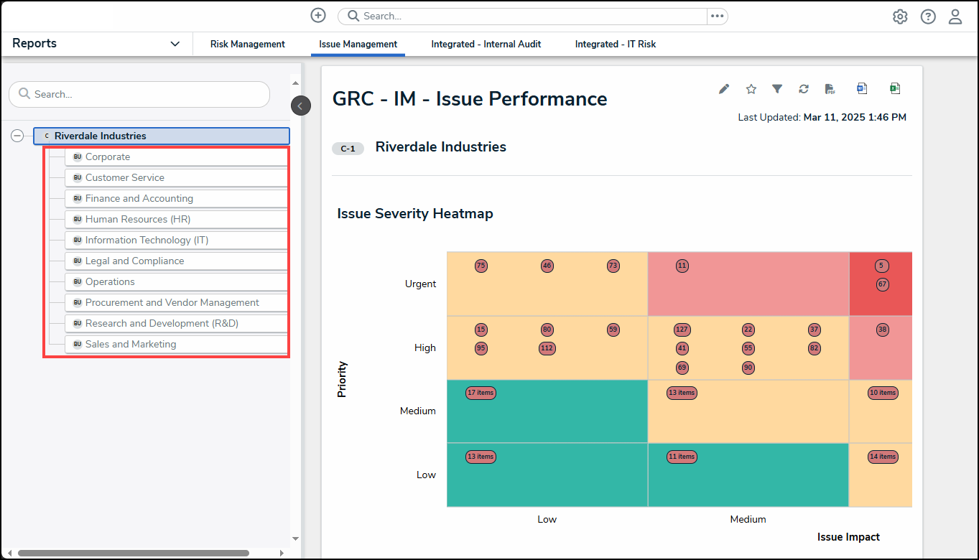Click the search ellipsis options button
The image size is (979, 560).
tap(717, 17)
